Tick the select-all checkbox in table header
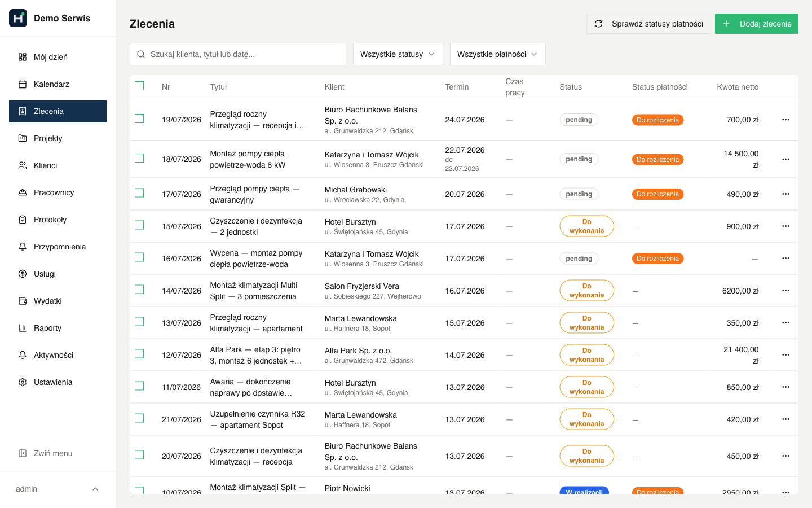Image resolution: width=812 pixels, height=508 pixels. [139, 86]
